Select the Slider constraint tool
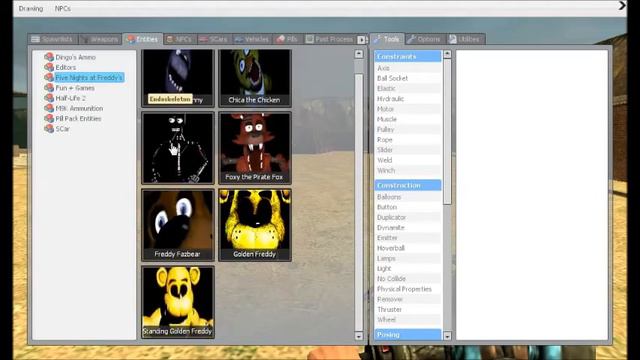 pos(408,150)
